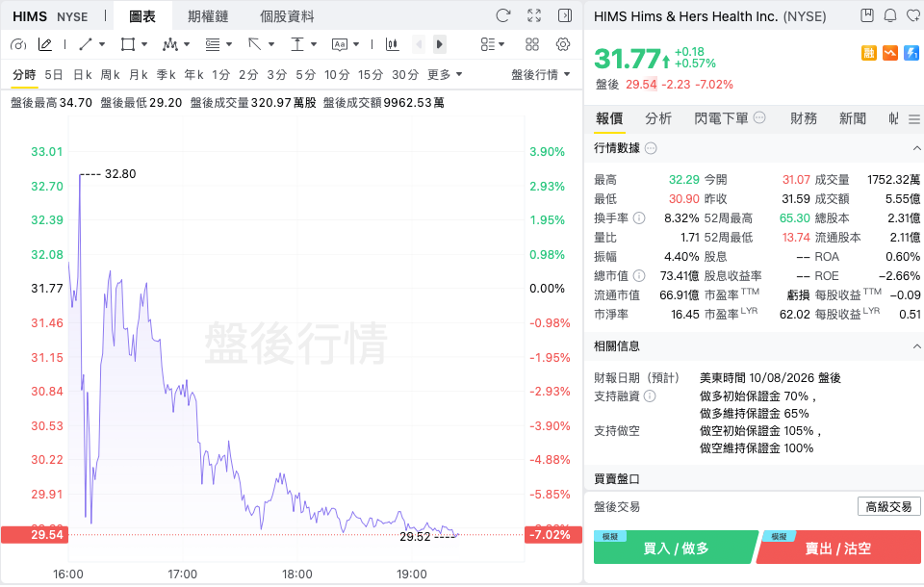Image resolution: width=924 pixels, height=587 pixels.
Task: Switch to the 圖表 tab
Action: 142,16
